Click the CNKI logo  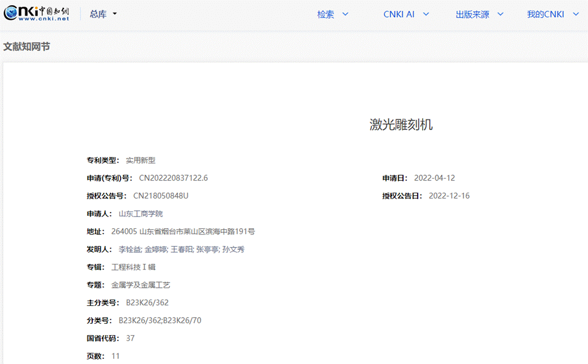click(36, 14)
